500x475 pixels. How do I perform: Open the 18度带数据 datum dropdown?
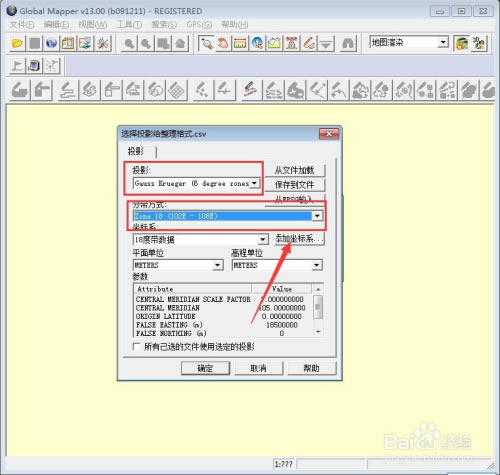point(263,239)
